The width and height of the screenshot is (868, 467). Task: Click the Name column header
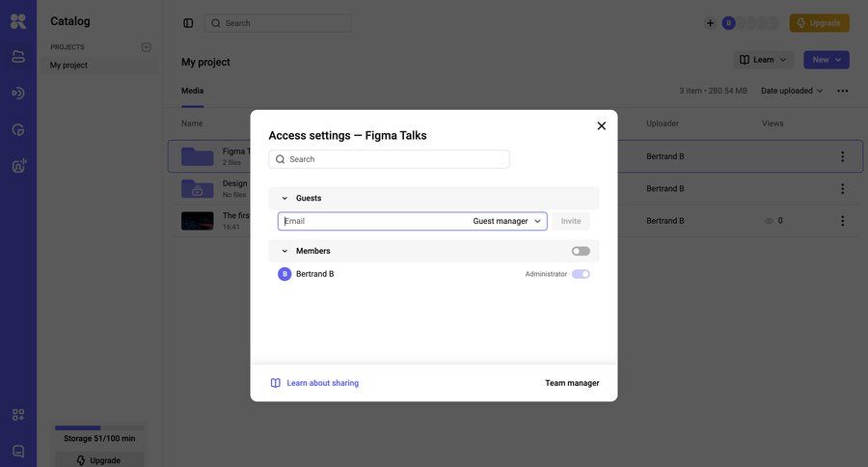[x=192, y=124]
